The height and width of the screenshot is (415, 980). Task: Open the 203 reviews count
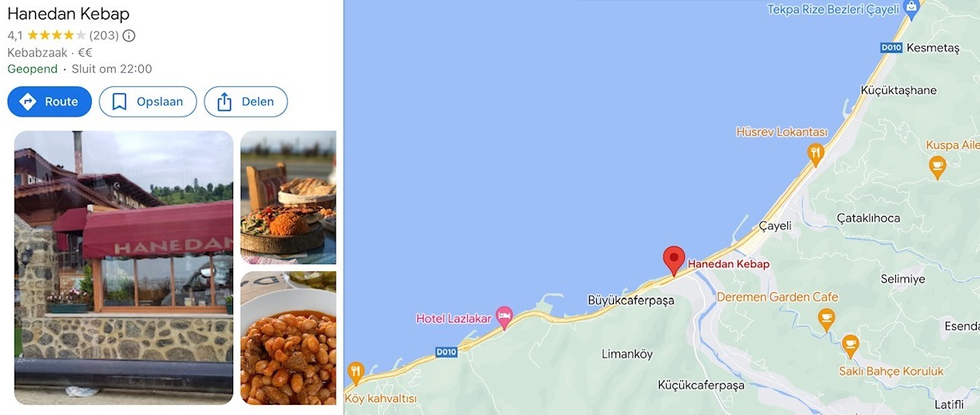point(104,35)
